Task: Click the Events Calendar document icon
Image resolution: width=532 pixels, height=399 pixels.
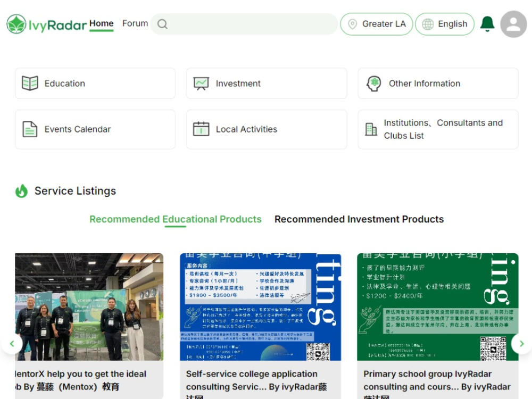Action: point(30,129)
